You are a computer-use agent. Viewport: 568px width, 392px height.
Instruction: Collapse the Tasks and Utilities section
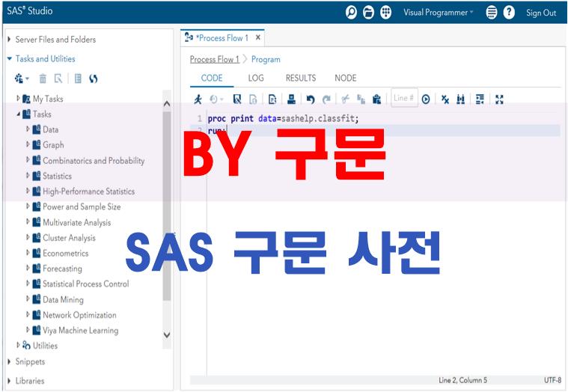coord(9,58)
